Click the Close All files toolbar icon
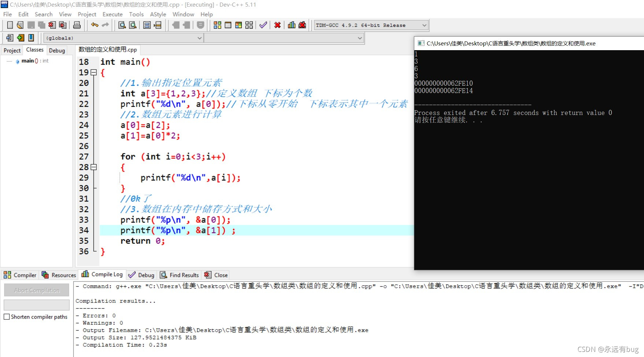Viewport: 644px width, 357px height. (63, 25)
